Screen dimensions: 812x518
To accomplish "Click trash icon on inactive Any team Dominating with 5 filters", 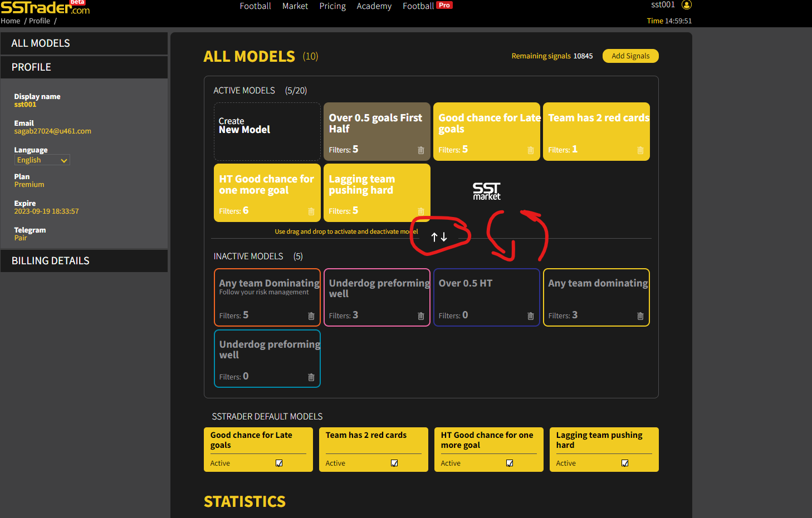I will [x=311, y=316].
